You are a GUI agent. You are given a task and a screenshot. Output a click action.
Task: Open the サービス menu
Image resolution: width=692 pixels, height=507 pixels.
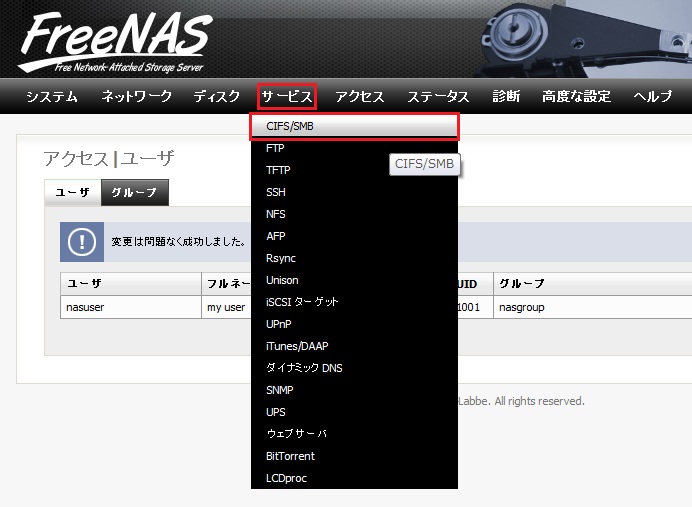287,96
